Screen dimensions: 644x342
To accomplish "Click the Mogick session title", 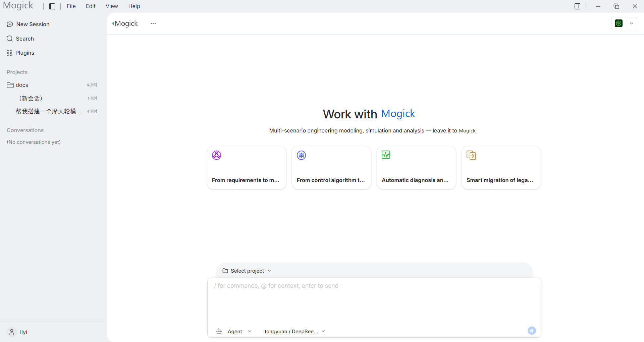I will [126, 23].
